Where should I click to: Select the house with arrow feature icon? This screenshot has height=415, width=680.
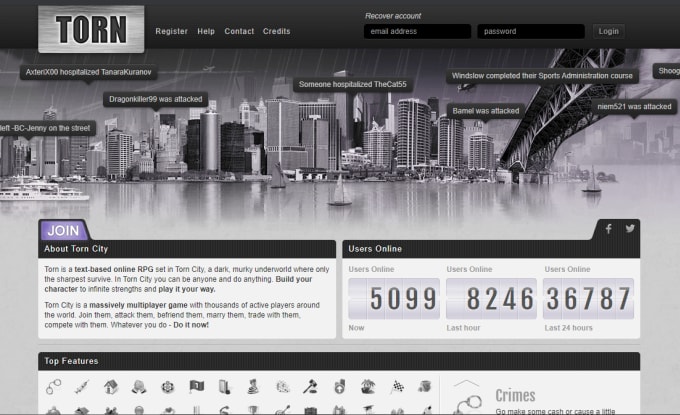[x=111, y=386]
